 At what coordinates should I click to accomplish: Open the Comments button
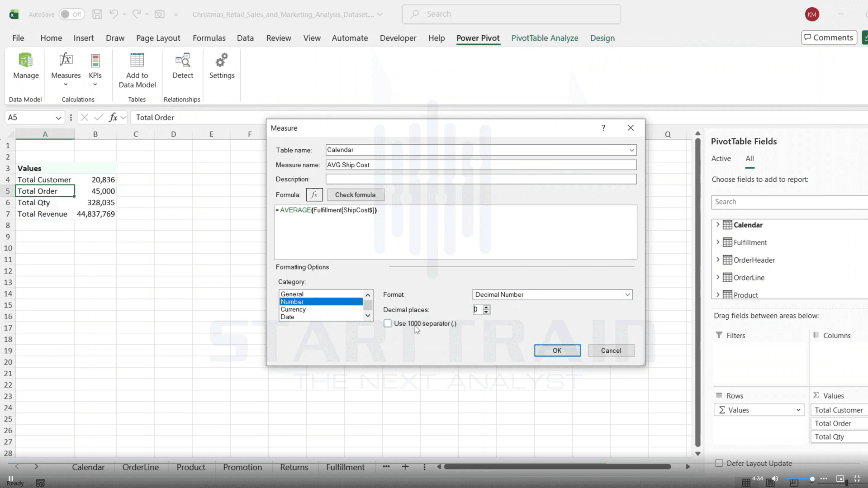click(x=829, y=38)
